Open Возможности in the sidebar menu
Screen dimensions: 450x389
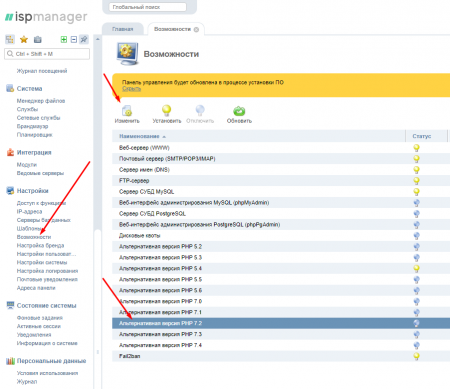point(34,237)
